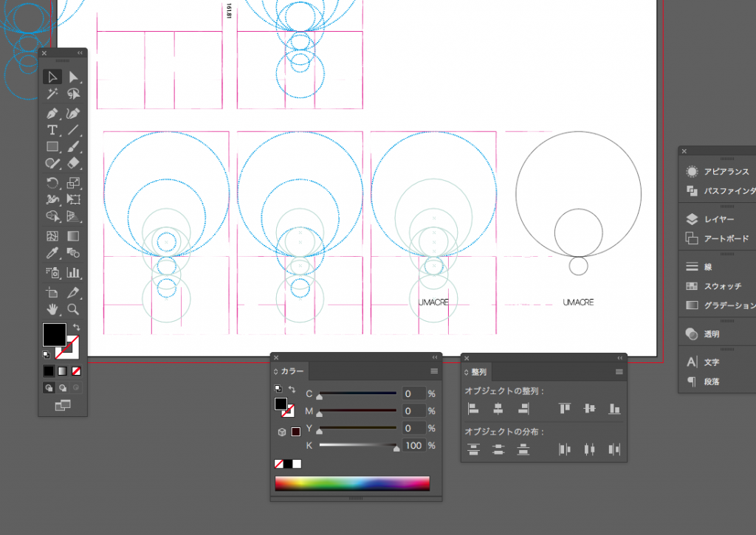Set toolbox paint to None mode
The image size is (756, 535).
coord(76,370)
